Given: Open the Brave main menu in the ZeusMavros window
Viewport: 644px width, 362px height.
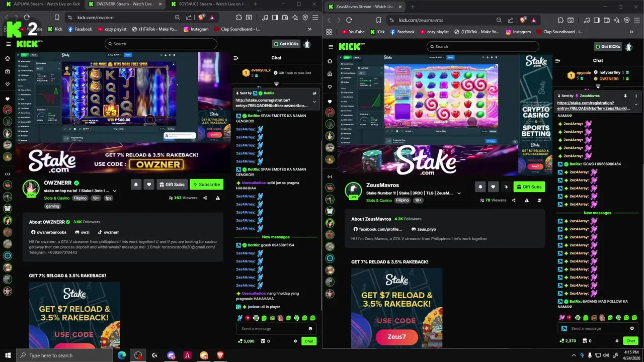Looking at the screenshot, I should (x=637, y=20).
